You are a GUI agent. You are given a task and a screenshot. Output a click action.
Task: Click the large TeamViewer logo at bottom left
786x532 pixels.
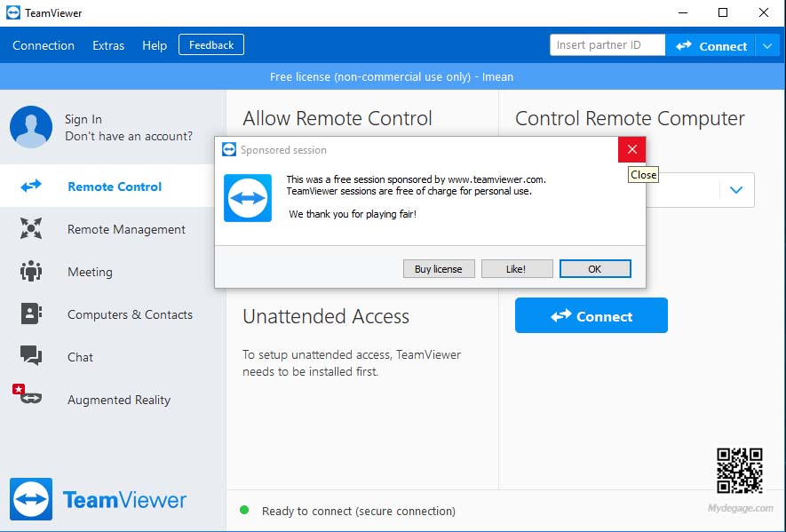31,499
